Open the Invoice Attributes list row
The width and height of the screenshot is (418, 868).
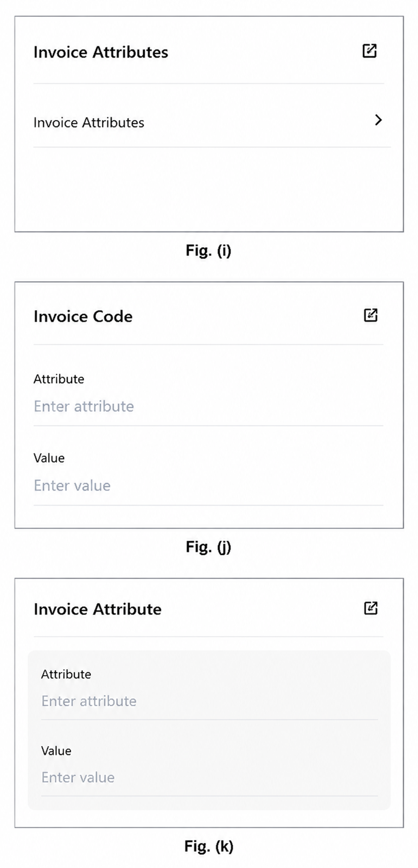pyautogui.click(x=212, y=122)
